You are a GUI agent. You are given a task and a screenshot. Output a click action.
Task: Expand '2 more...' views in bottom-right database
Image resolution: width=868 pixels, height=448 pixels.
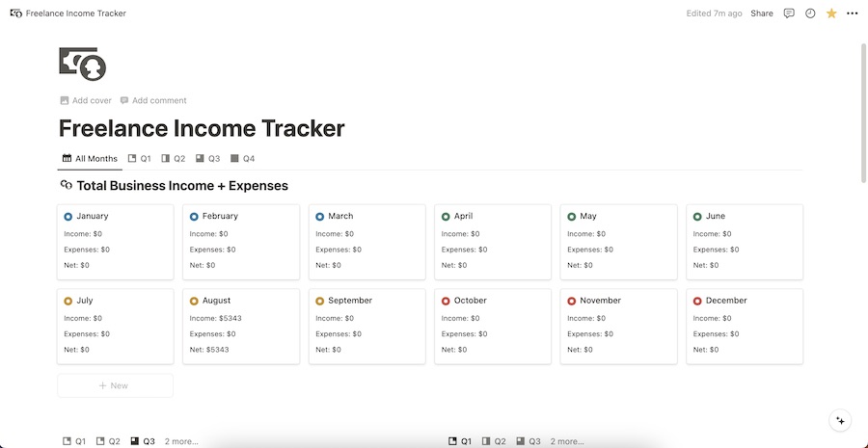[x=567, y=441]
